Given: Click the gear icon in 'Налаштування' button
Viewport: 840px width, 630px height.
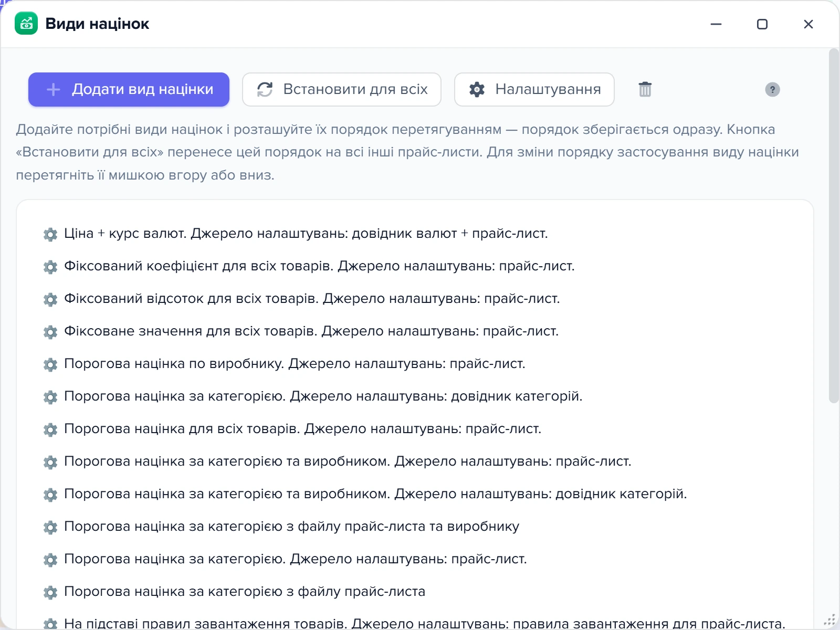Looking at the screenshot, I should click(477, 89).
